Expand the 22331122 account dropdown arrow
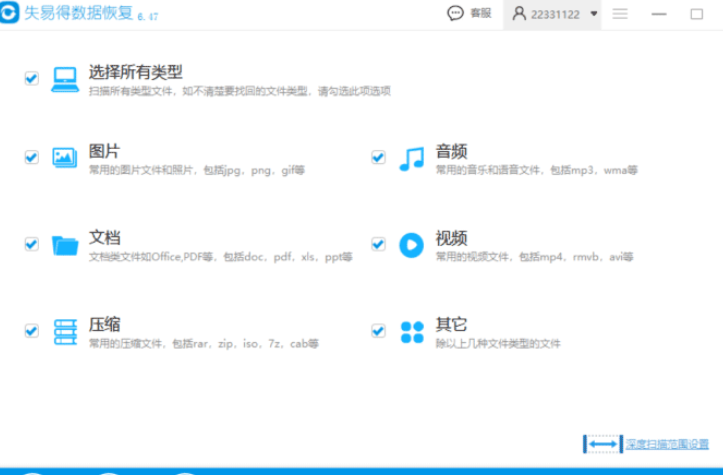This screenshot has height=475, width=723. [x=594, y=14]
